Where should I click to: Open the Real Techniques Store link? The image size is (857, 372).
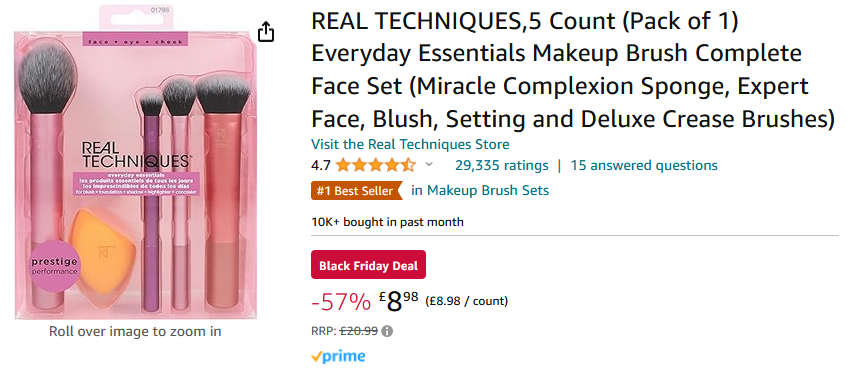pyautogui.click(x=410, y=145)
